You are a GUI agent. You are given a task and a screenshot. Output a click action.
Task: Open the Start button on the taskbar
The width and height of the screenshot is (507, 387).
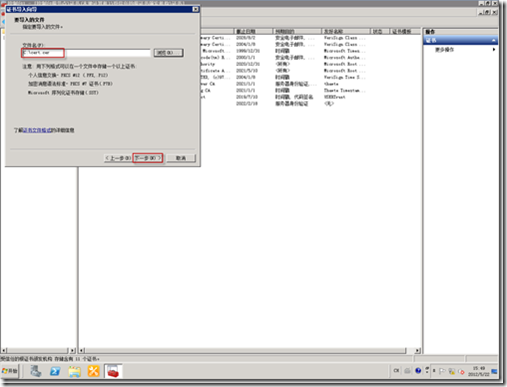pos(10,371)
